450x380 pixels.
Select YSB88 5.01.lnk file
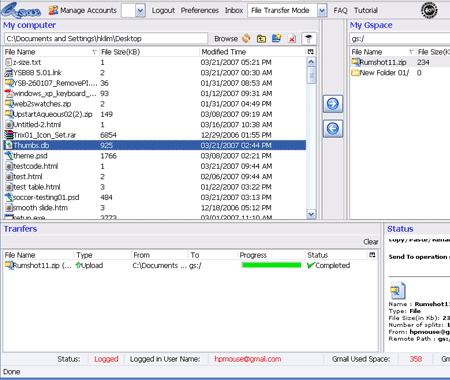click(155, 73)
